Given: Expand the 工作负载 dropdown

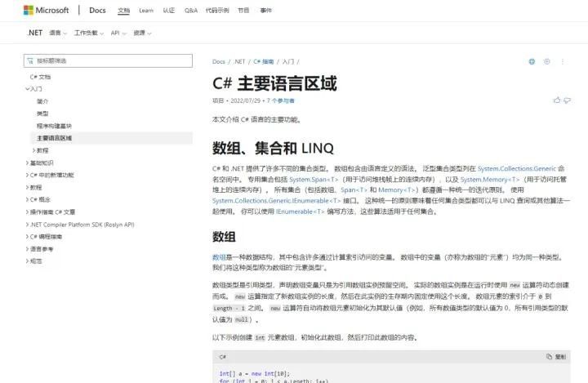Looking at the screenshot, I should click(x=88, y=33).
